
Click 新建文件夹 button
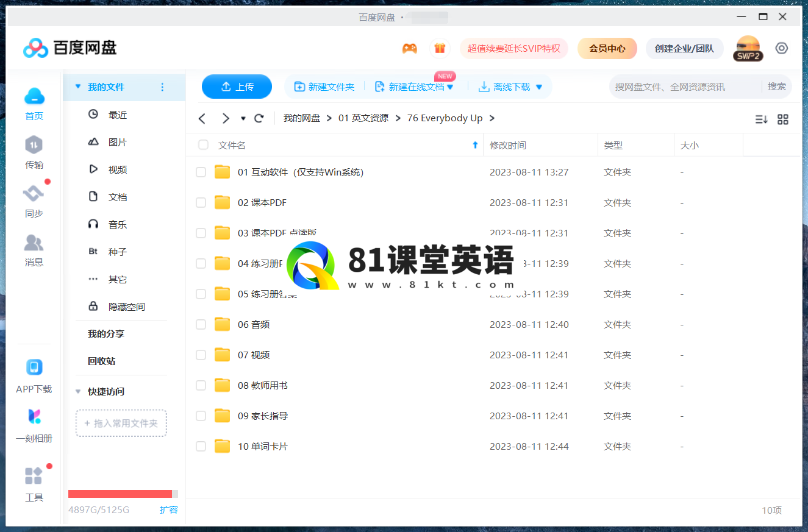[324, 87]
